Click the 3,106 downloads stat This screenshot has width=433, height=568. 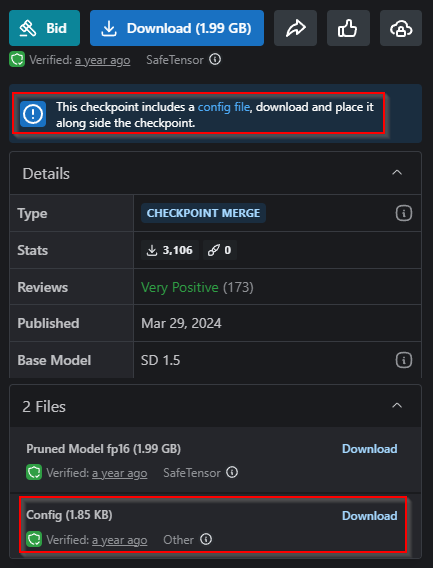170,250
